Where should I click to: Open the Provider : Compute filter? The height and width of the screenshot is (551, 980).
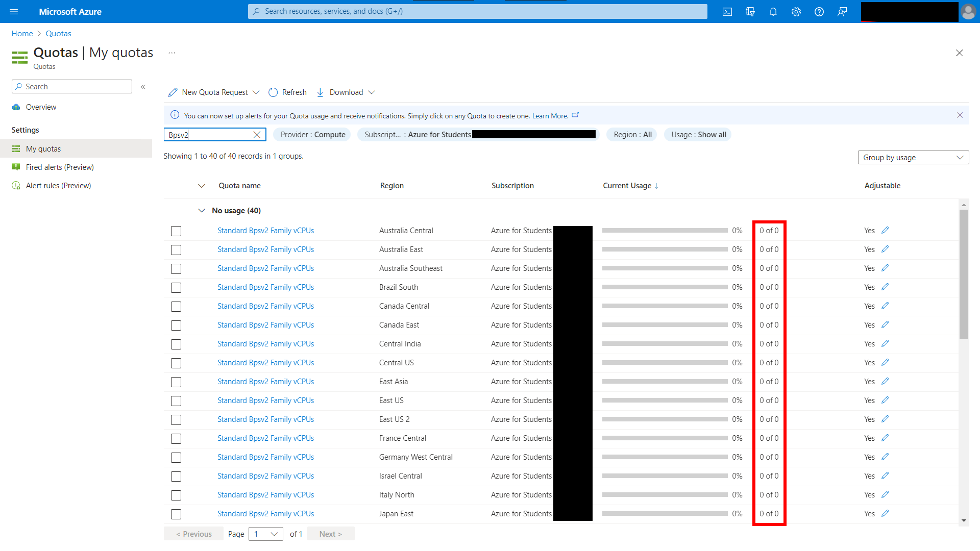313,135
